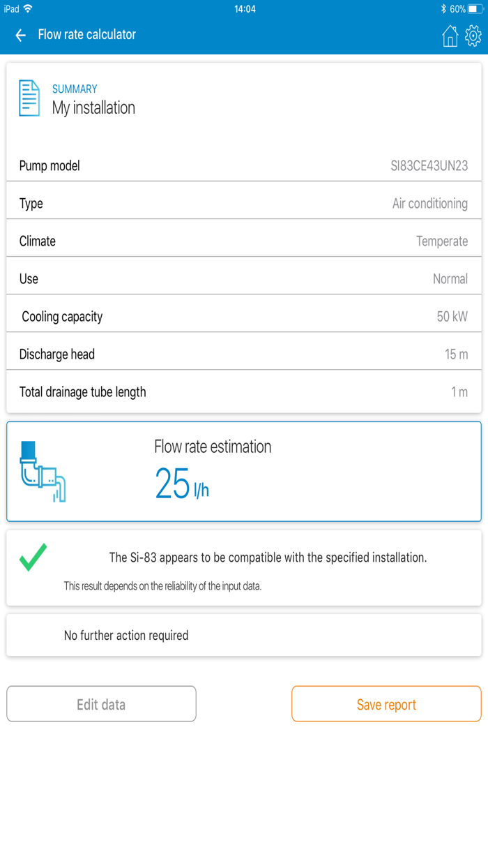Click the Wi-Fi indicator in status bar
The width and height of the screenshot is (488, 868).
tap(29, 9)
